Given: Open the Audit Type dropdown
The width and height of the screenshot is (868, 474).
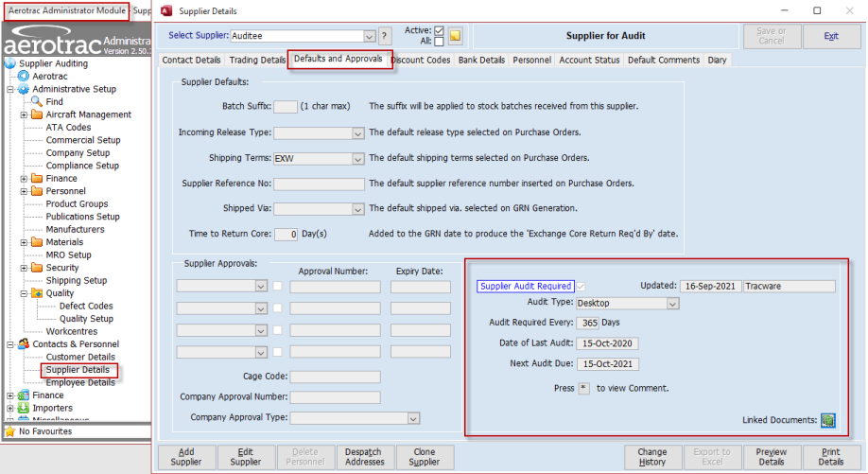Looking at the screenshot, I should click(672, 304).
